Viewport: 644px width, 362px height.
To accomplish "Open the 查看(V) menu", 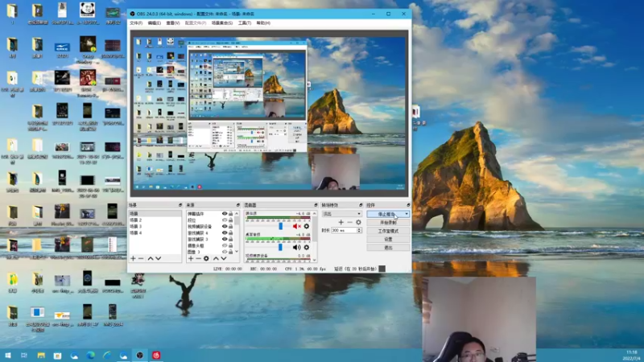I will (172, 23).
